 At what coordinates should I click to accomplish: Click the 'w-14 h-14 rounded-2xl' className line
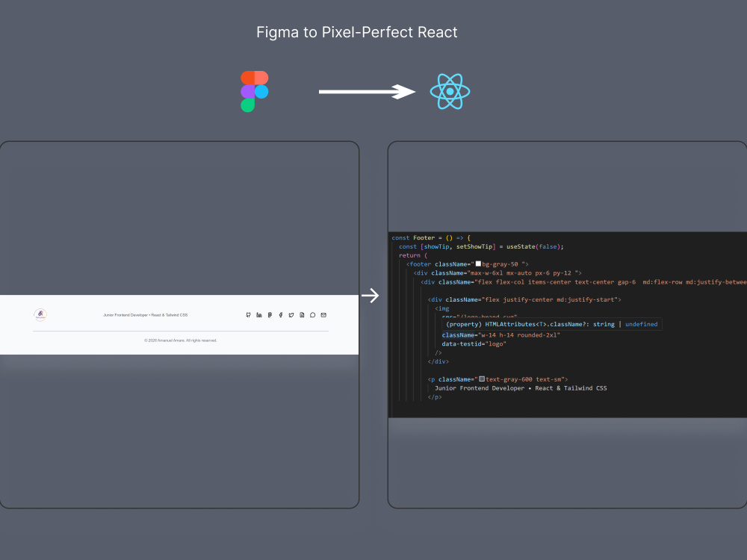point(500,335)
